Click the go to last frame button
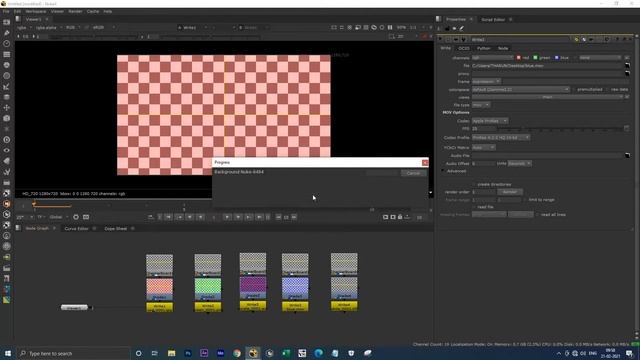The image size is (640, 360). point(260,217)
